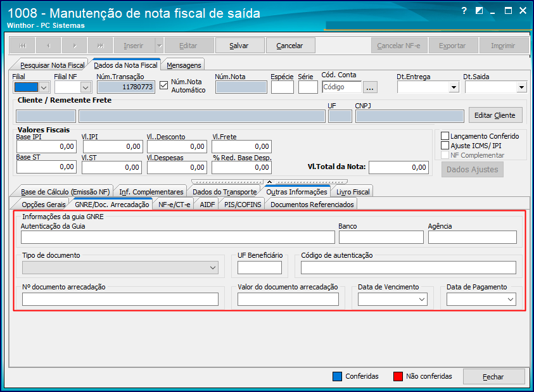This screenshot has height=392, width=534.
Task: Open Base de Cálculo (Emissão NF) tab
Action: click(x=65, y=192)
